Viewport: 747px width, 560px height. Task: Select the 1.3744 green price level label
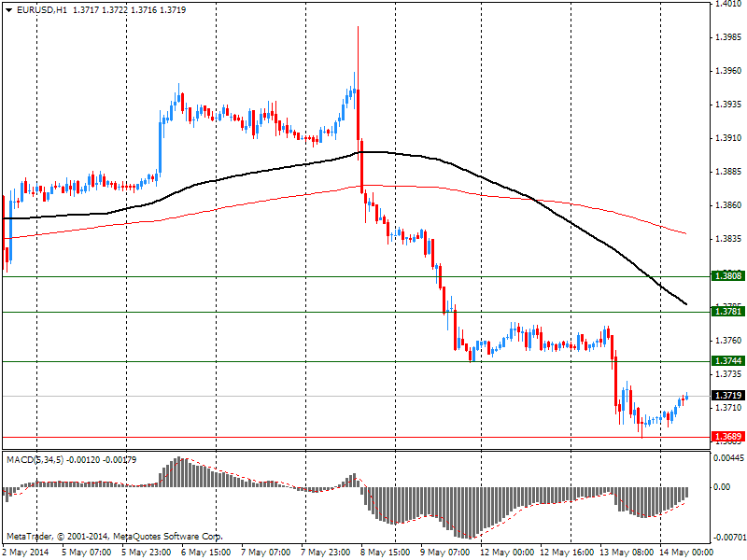(x=728, y=361)
